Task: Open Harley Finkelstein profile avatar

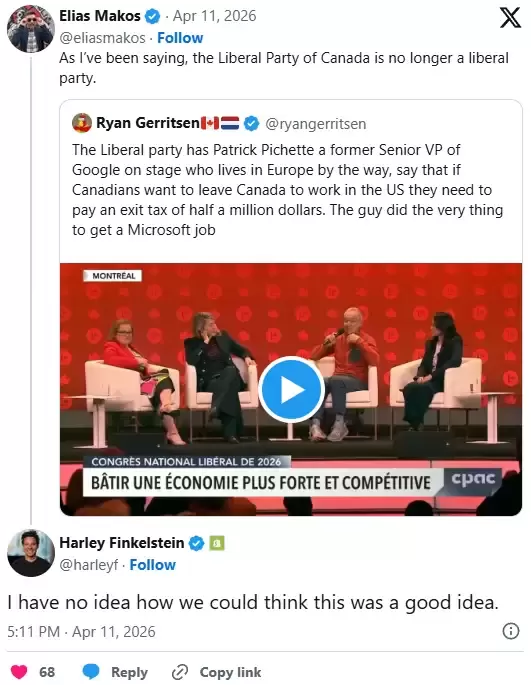Action: pyautogui.click(x=31, y=553)
